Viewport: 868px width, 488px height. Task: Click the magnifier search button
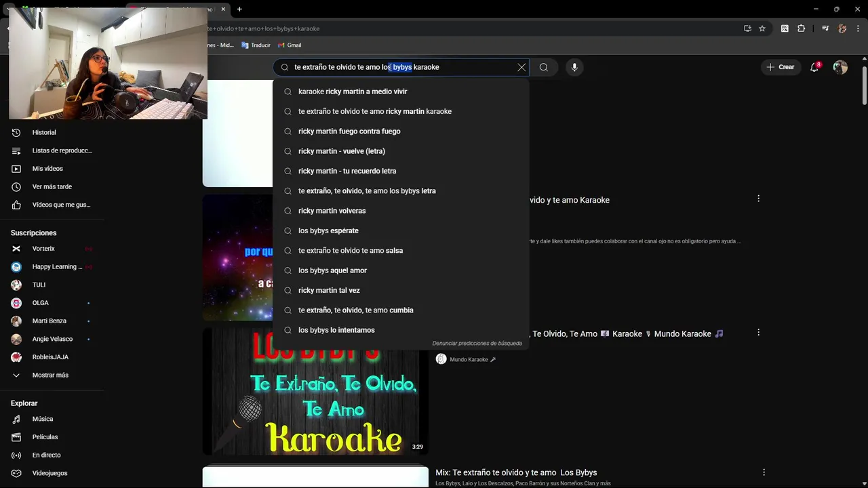point(543,67)
